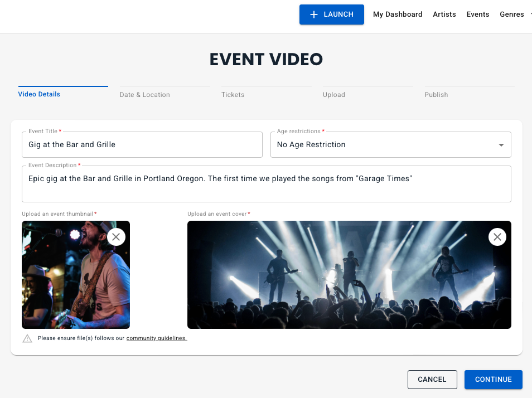Image resolution: width=532 pixels, height=398 pixels.
Task: Click the event thumbnail guitarist image
Action: point(76,275)
